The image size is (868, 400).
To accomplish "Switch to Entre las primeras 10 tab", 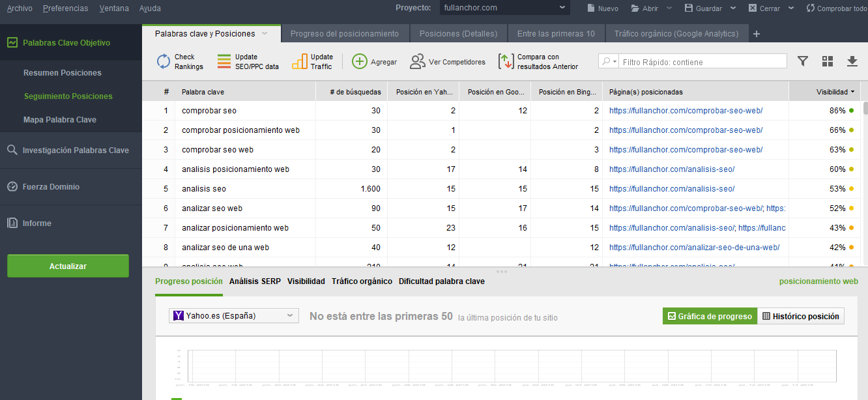I will click(x=556, y=34).
